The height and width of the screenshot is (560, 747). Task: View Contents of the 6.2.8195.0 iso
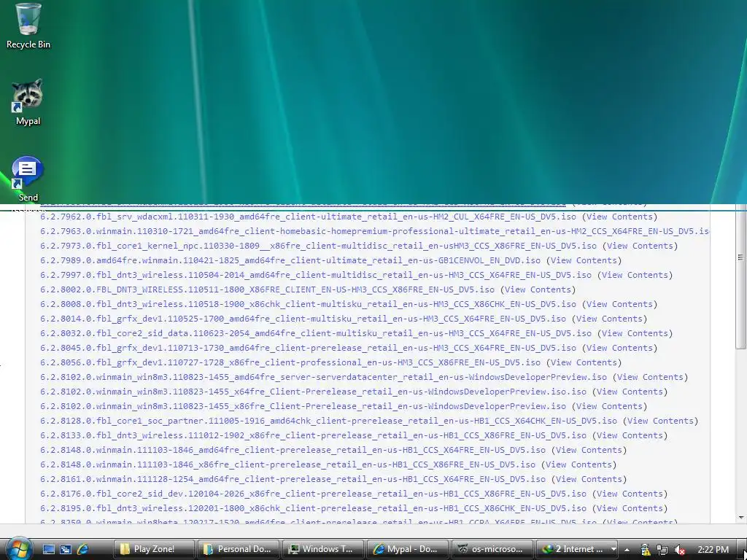(x=630, y=508)
